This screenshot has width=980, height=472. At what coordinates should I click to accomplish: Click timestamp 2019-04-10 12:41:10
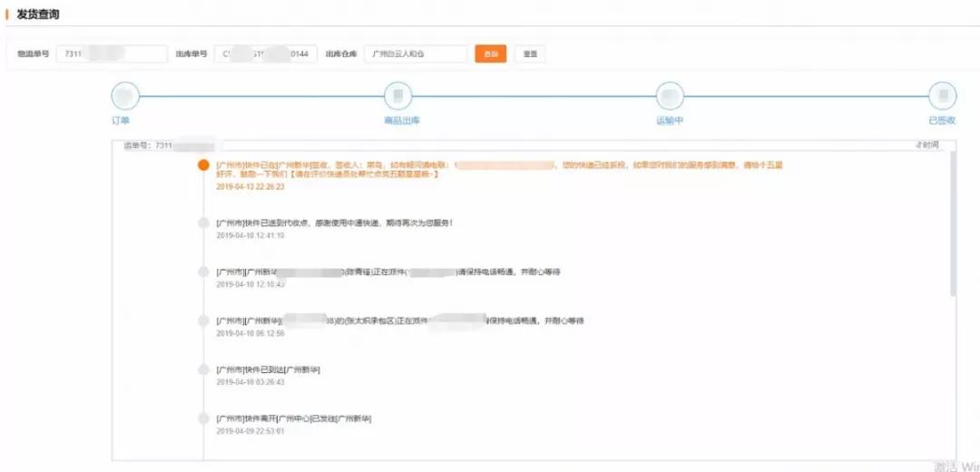pos(250,235)
